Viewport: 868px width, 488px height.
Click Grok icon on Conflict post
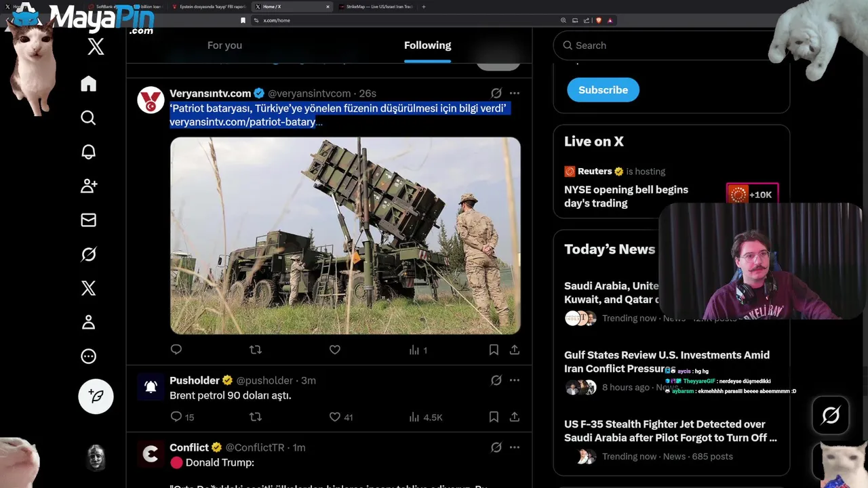point(496,447)
